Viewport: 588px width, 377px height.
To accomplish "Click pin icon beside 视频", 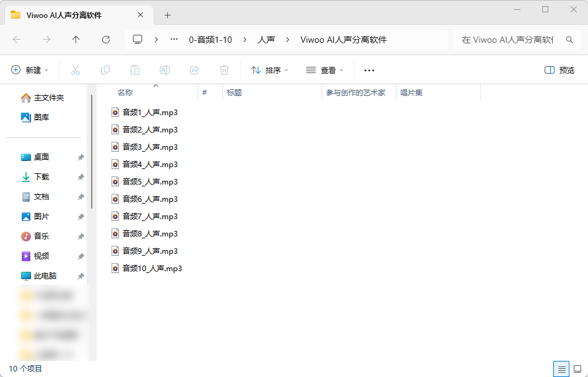I will pyautogui.click(x=81, y=257).
